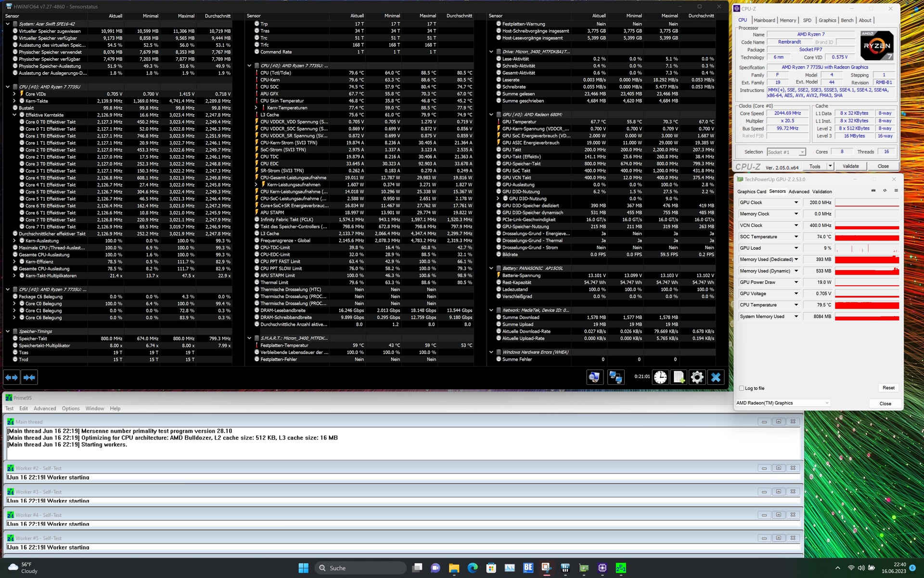
Task: Collapse the Effektive Kerntakte tree node
Action: pos(15,115)
